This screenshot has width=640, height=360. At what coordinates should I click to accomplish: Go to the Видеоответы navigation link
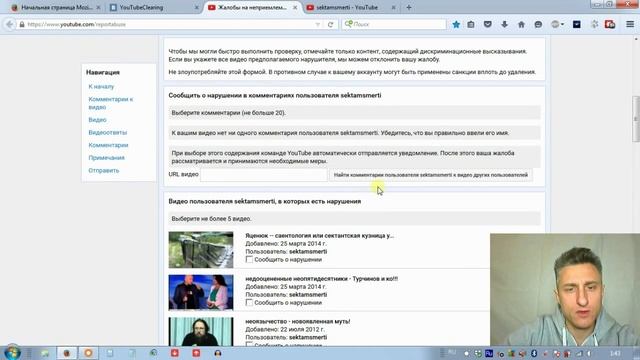108,132
